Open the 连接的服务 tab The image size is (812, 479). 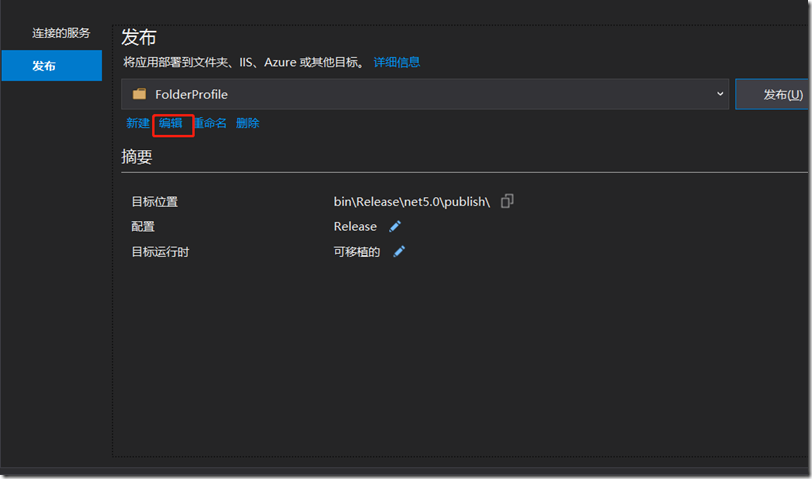click(x=61, y=33)
